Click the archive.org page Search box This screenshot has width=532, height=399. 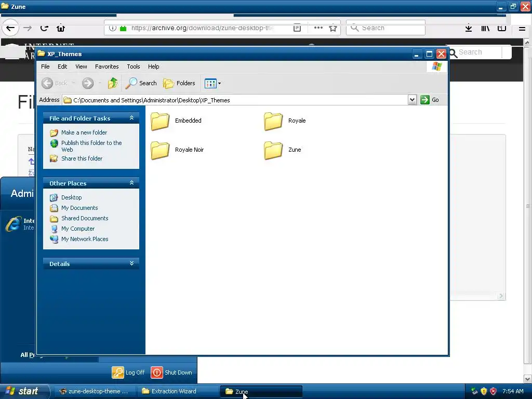point(480,52)
